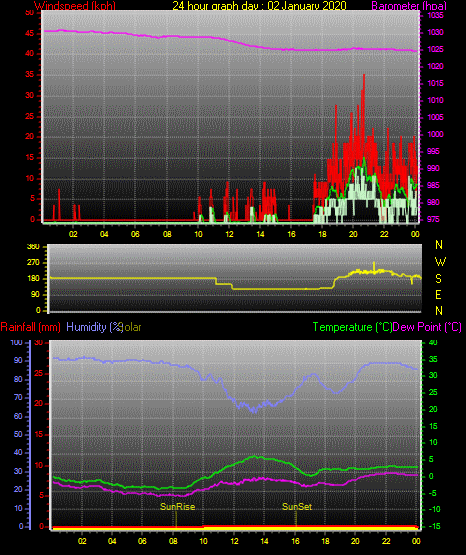The width and height of the screenshot is (466, 555).
Task: Click the yellow wind direction spike near 21h
Action: coord(374,266)
